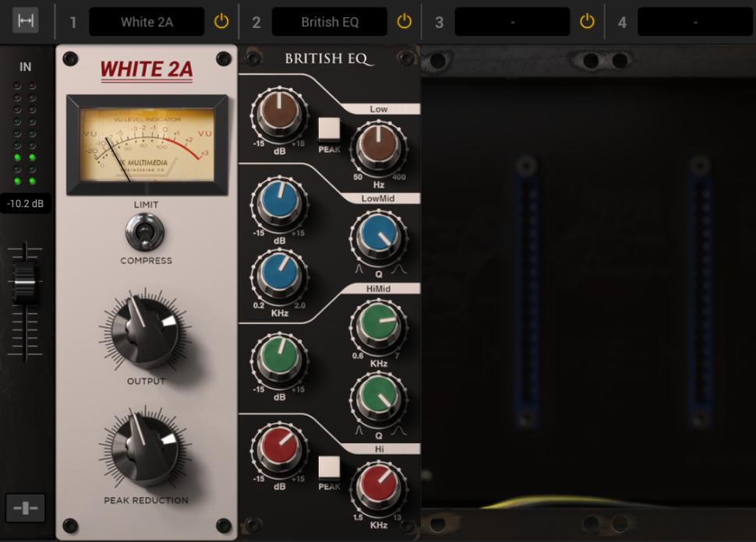Toggle the Hi band PEAK button
The image size is (756, 542).
pyautogui.click(x=330, y=467)
